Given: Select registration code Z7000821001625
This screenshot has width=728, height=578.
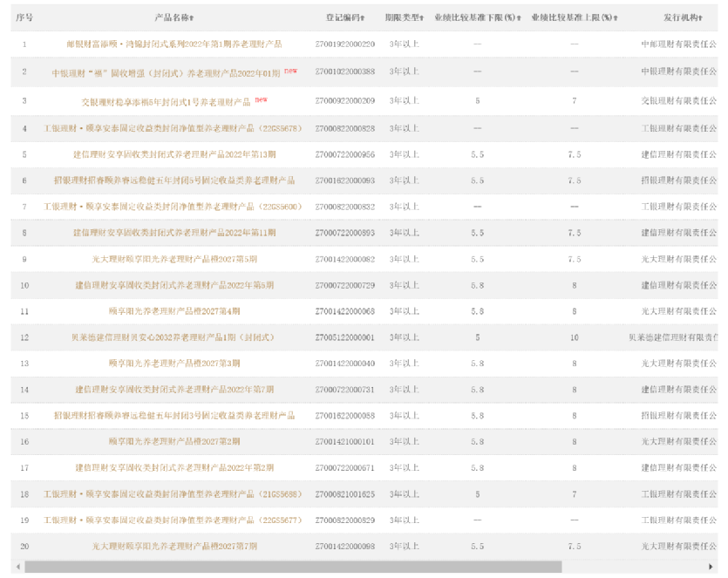Looking at the screenshot, I should pyautogui.click(x=345, y=494).
